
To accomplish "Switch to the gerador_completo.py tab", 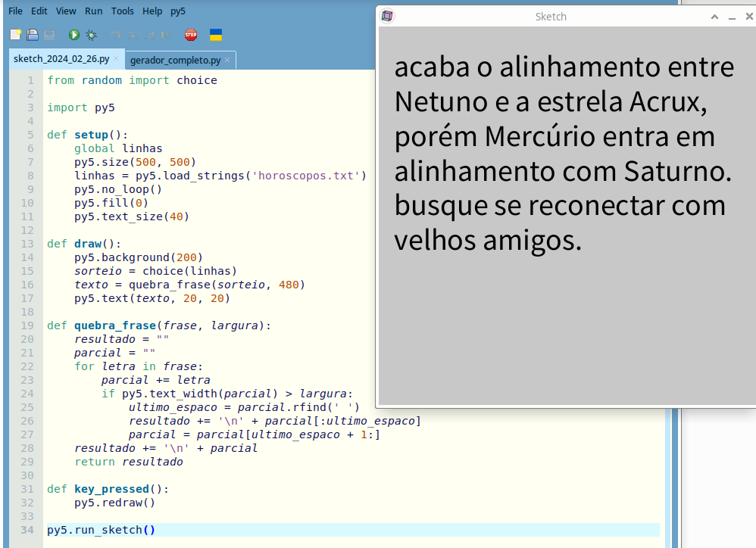I will click(175, 60).
